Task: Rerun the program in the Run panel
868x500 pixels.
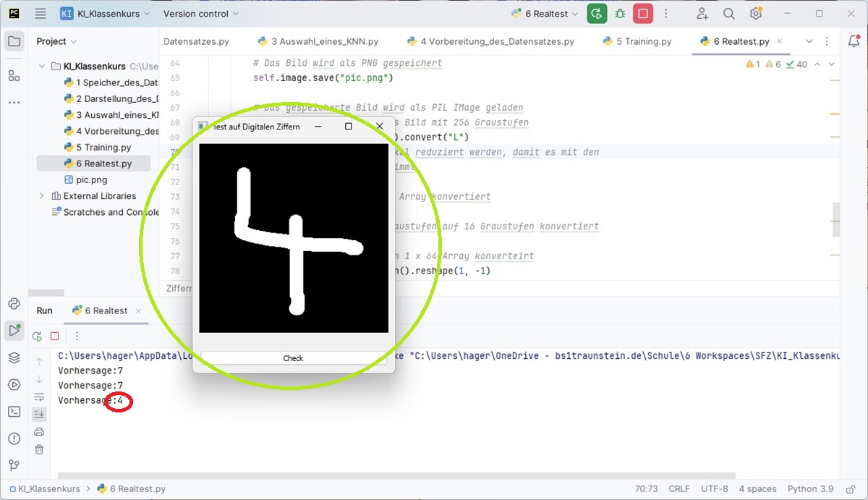Action: [38, 336]
